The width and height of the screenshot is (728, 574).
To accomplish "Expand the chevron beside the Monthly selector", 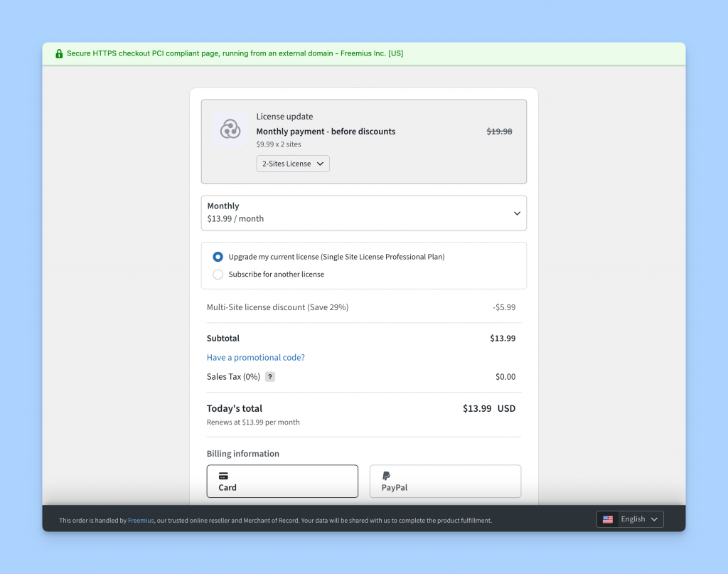I will point(517,213).
